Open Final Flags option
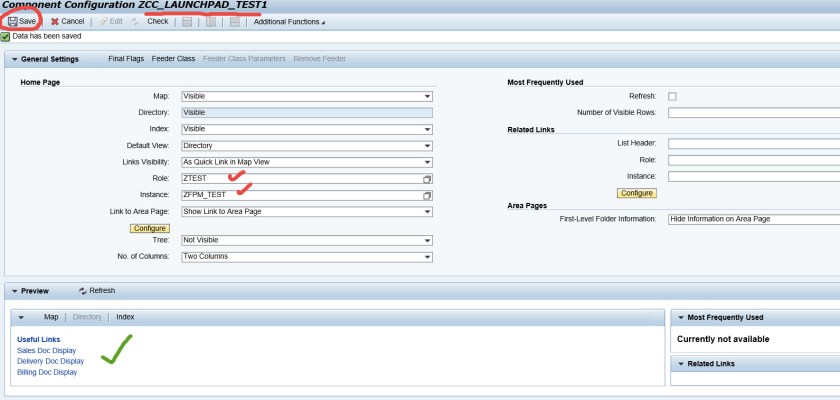Image resolution: width=840 pixels, height=400 pixels. point(126,59)
